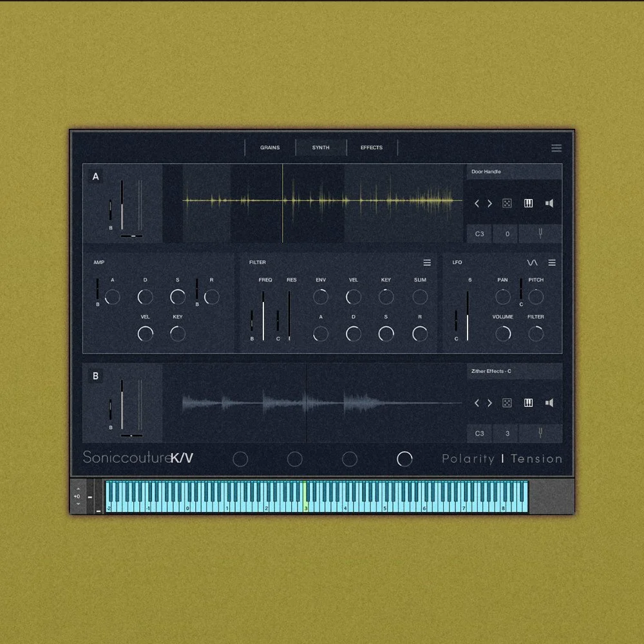Click the AMP VEL knob

(145, 334)
